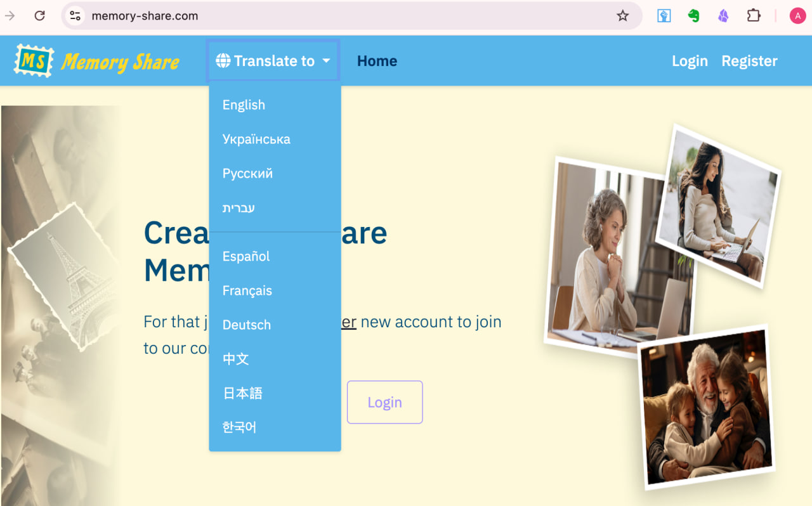Screen dimensions: 812x506
Task: Click Register in the top navigation bar
Action: tap(749, 61)
